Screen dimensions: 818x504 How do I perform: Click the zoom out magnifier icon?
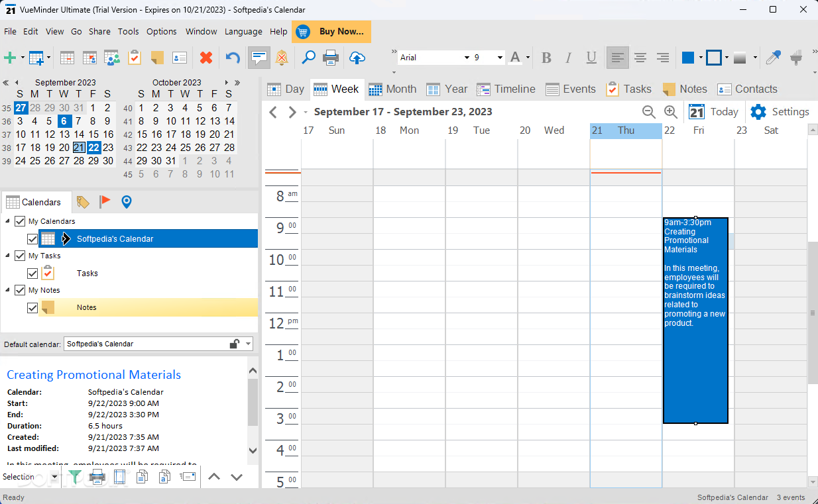click(649, 112)
